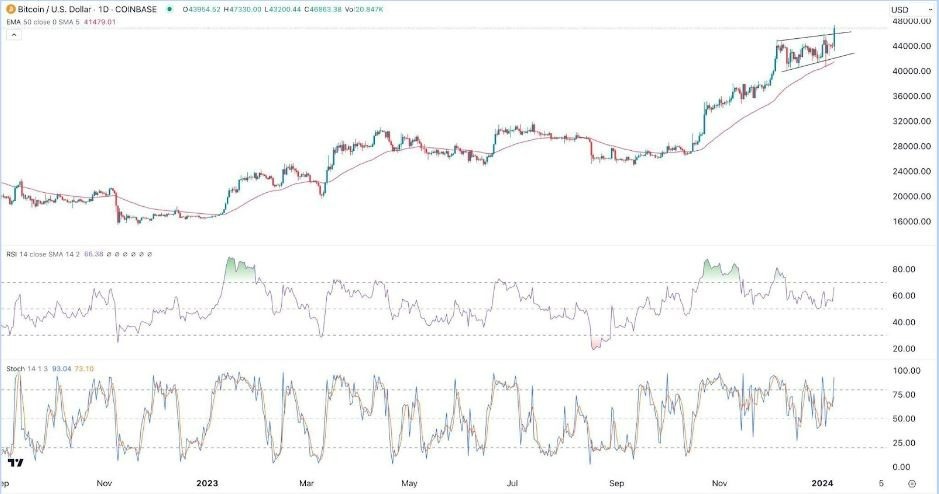Click the 32000.00 price axis label
Image resolution: width=939 pixels, height=494 pixels.
(910, 121)
